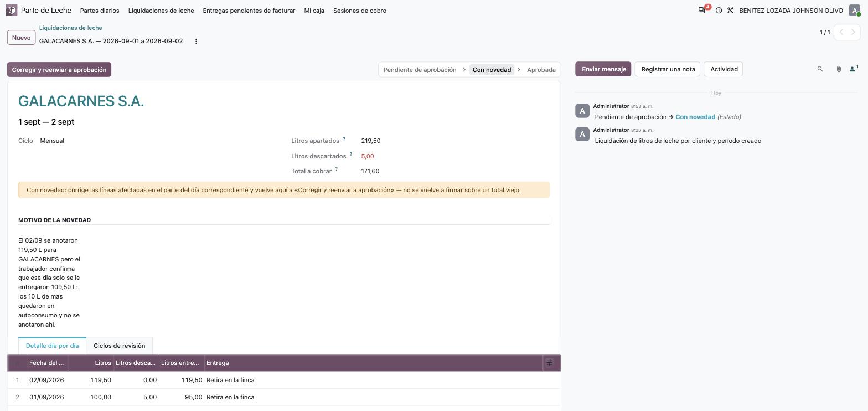Click the Ciclo value Mensual
The image size is (868, 411).
pyautogui.click(x=52, y=141)
